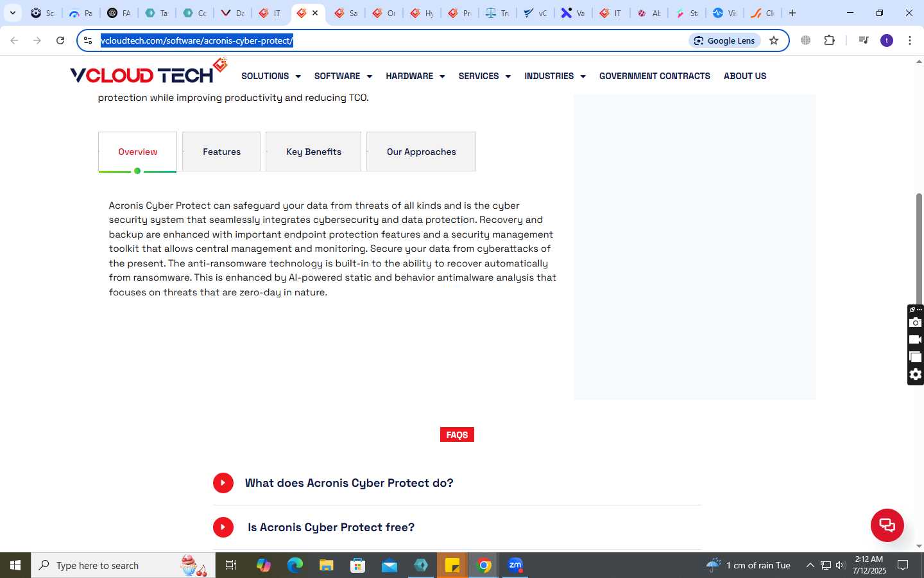Reload the current page

click(60, 40)
